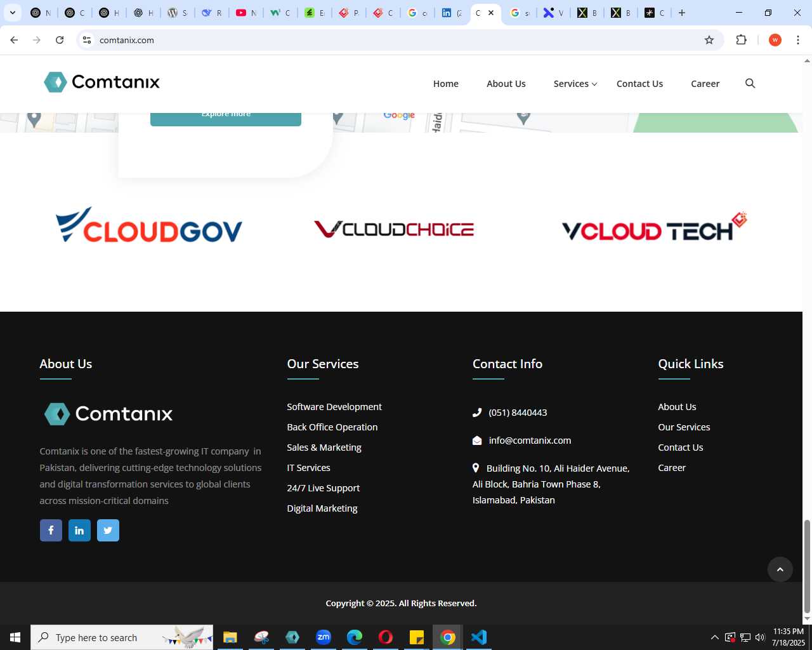The width and height of the screenshot is (812, 650).
Task: Open Career under Quick Links
Action: tap(672, 468)
